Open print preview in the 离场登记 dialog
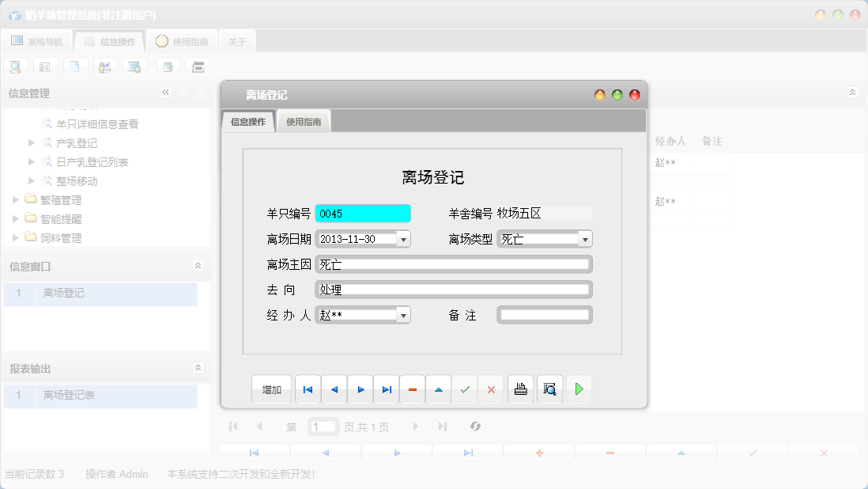 click(549, 389)
